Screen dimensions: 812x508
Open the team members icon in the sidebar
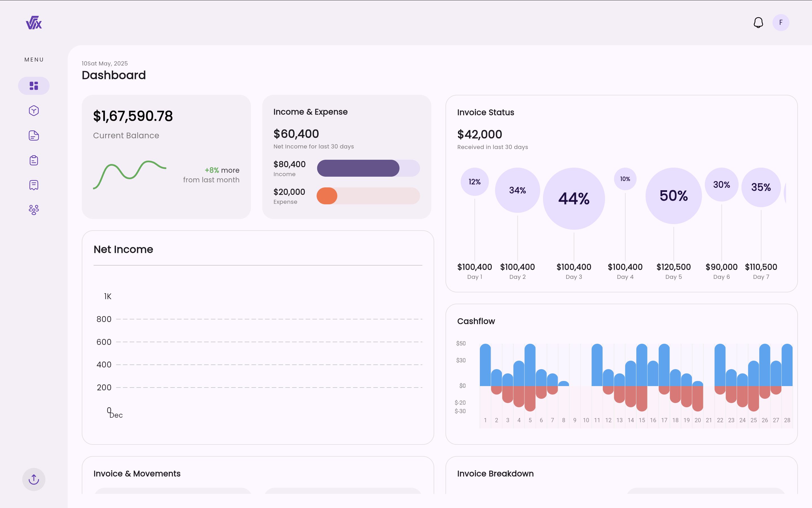coord(34,210)
